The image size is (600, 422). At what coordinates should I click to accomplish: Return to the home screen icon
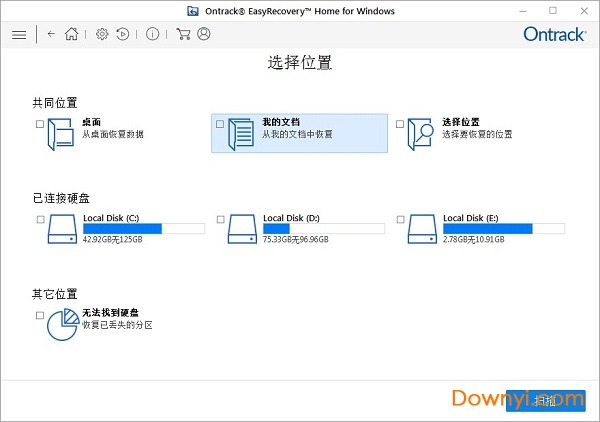click(x=71, y=34)
